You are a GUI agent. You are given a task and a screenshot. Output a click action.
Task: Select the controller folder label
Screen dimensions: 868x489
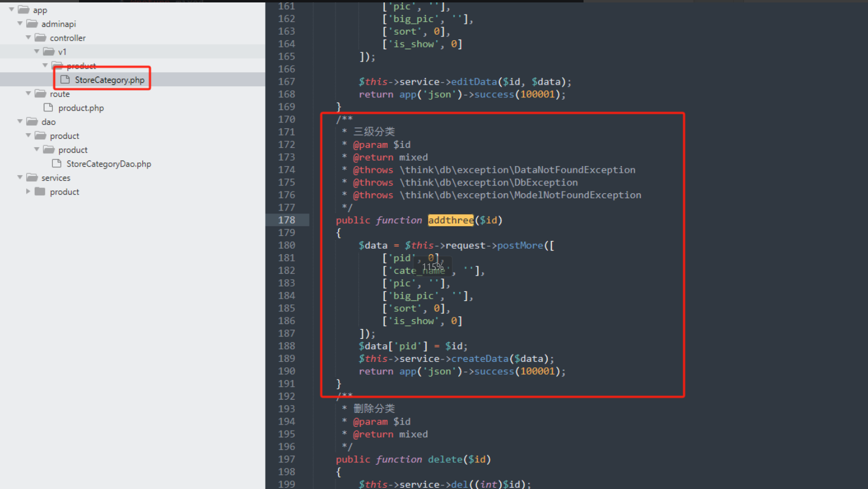coord(67,38)
